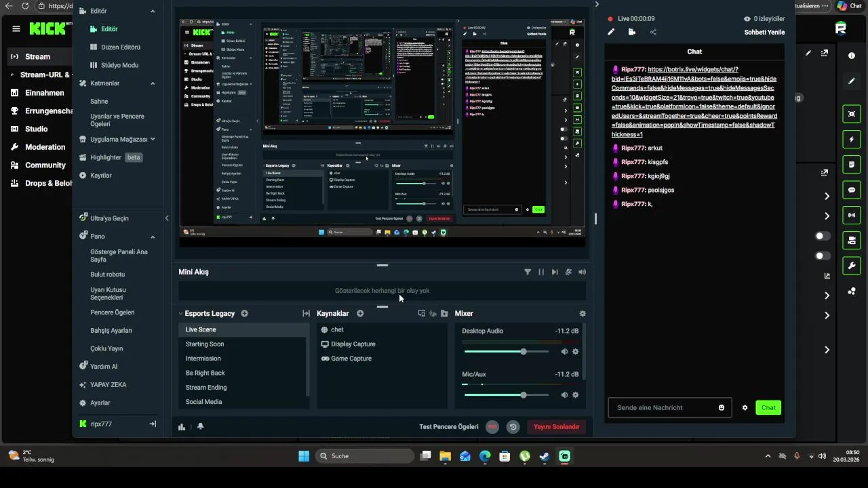Click Test Pencere Öğeleri
The height and width of the screenshot is (488, 868).
449,427
